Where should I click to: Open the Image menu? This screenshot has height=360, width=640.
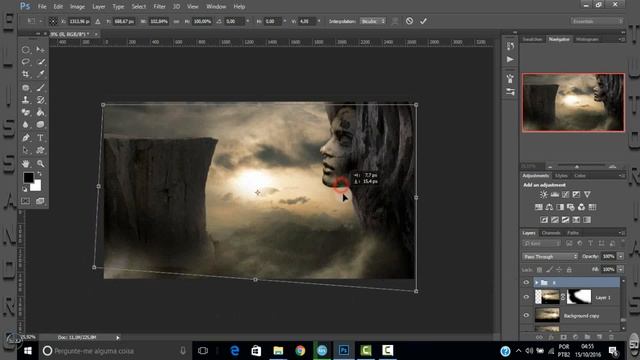pos(77,7)
